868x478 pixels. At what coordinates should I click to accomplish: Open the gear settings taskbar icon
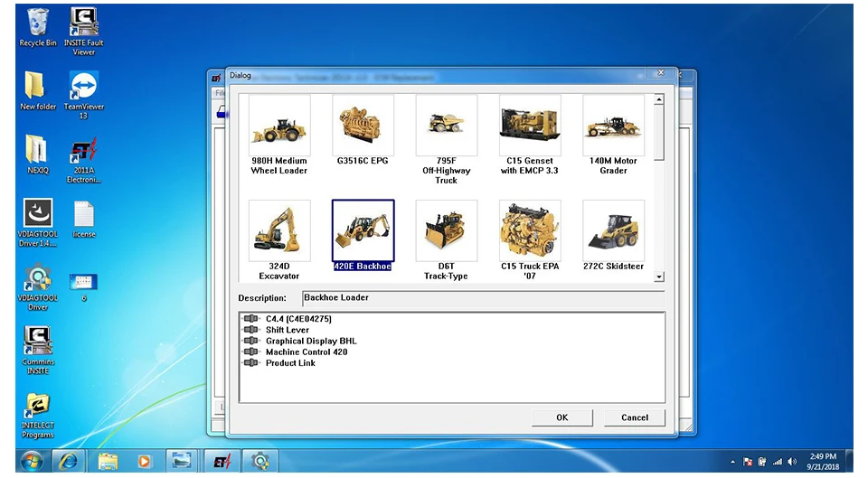[260, 461]
